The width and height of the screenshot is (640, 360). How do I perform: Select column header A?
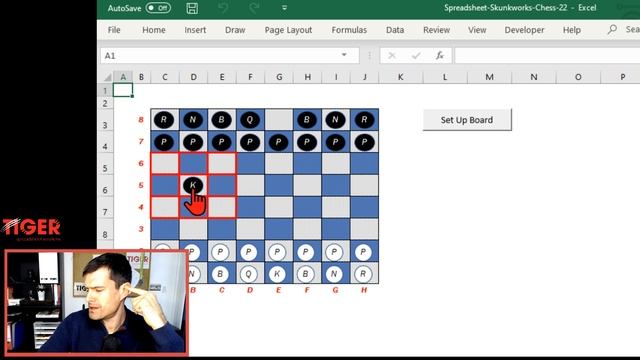click(123, 77)
